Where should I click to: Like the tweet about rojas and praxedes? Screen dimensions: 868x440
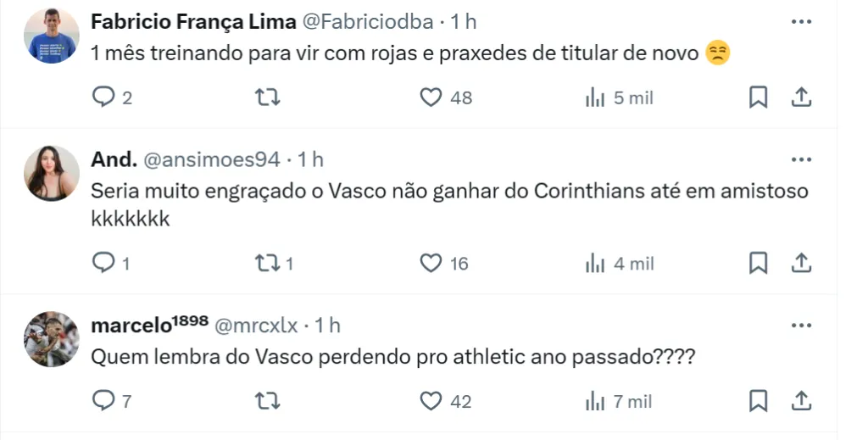coord(431,98)
